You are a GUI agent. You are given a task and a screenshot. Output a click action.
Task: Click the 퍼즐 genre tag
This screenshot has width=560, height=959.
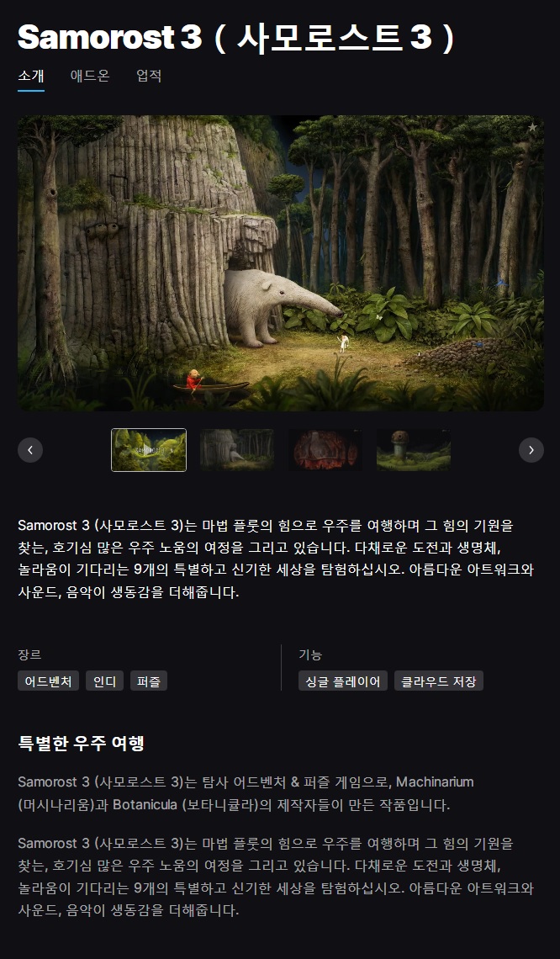click(149, 681)
